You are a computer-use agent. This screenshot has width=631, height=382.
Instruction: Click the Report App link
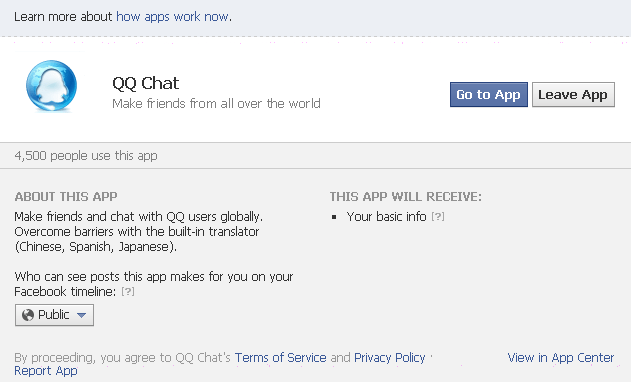(x=46, y=371)
